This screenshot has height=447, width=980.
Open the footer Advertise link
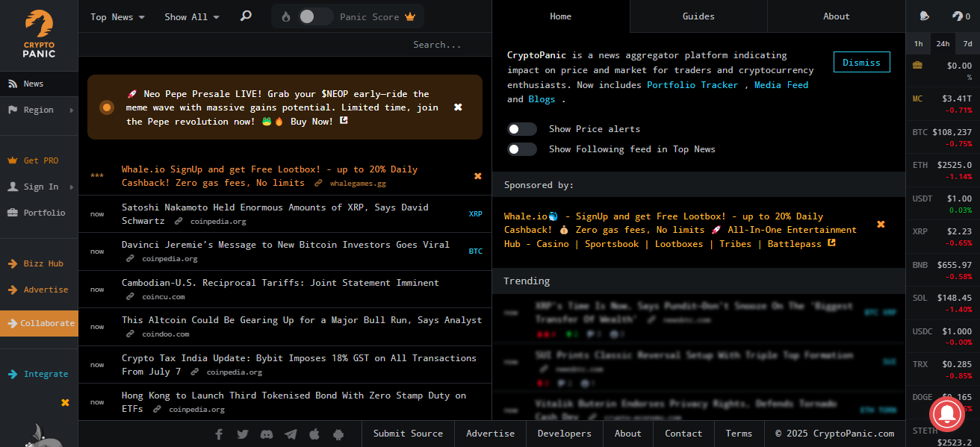(x=490, y=434)
